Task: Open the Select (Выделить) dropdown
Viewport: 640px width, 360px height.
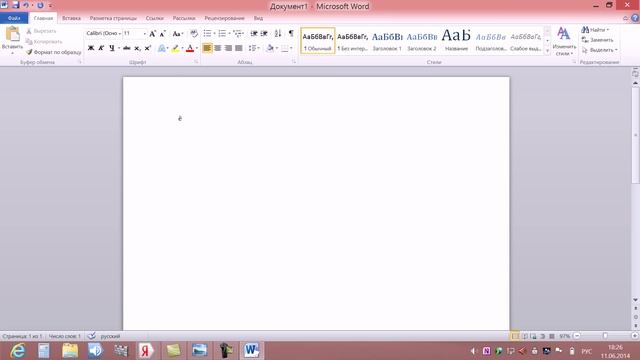Action: coord(599,50)
